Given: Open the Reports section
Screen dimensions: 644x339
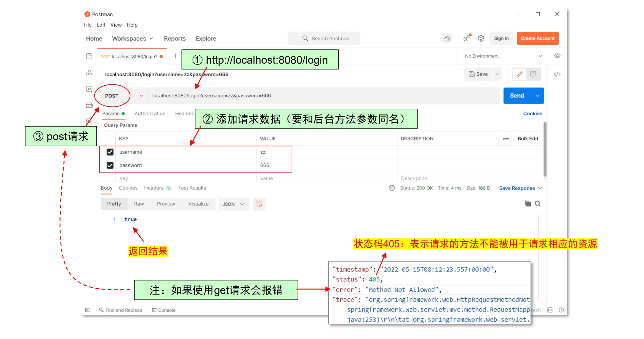Looking at the screenshot, I should (175, 38).
